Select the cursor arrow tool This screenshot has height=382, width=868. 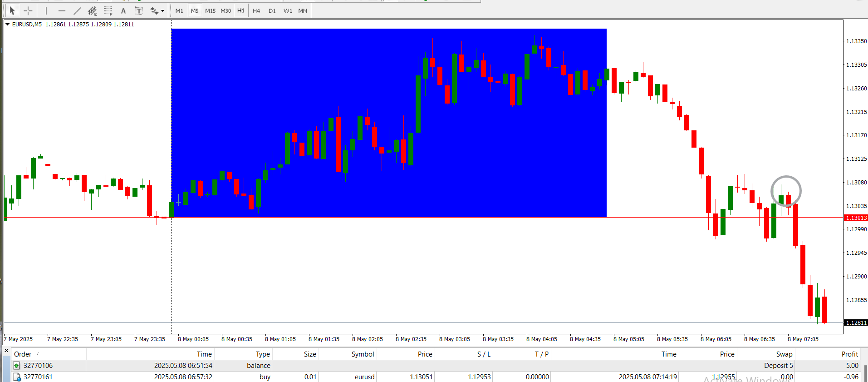click(x=12, y=10)
